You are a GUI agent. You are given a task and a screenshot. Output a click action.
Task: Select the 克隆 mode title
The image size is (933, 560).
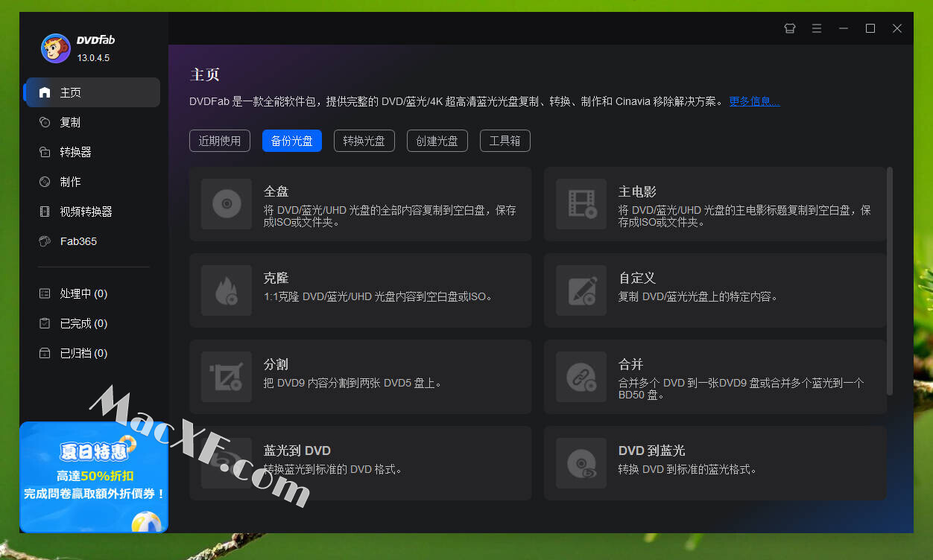(276, 278)
